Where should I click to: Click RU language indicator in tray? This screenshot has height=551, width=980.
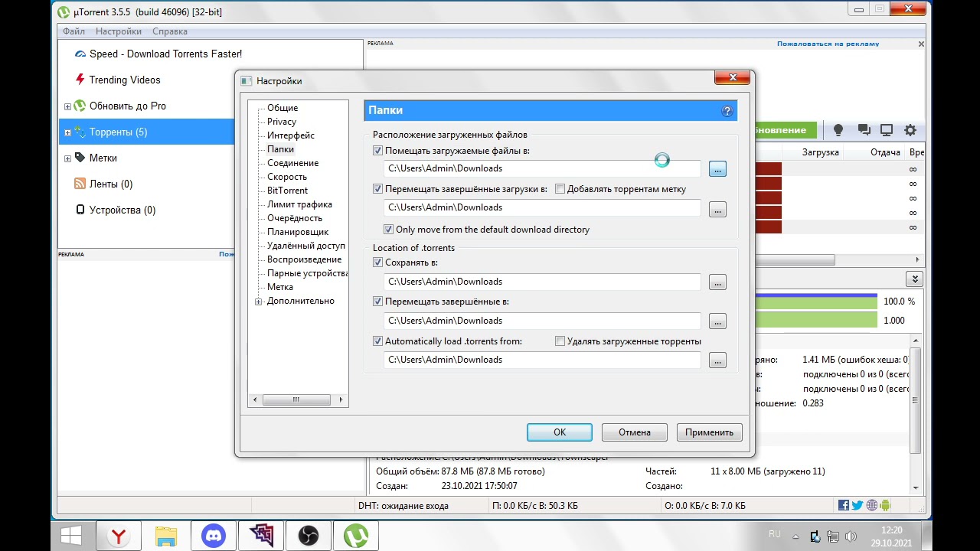(774, 534)
